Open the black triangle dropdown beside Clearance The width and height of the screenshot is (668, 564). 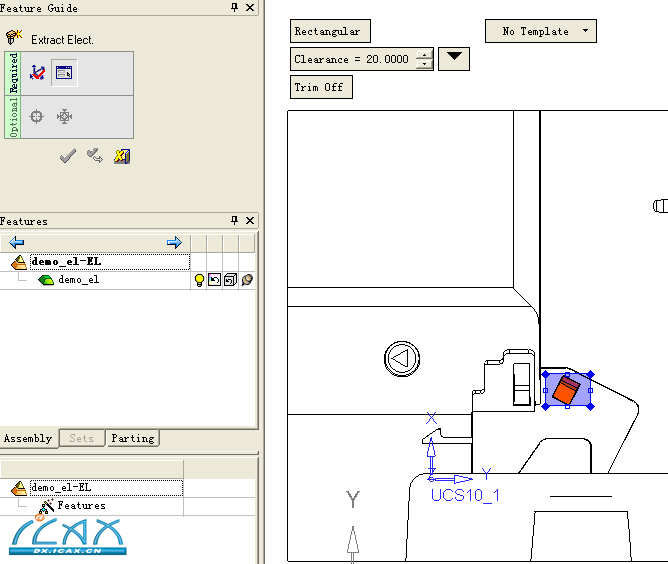(x=454, y=58)
